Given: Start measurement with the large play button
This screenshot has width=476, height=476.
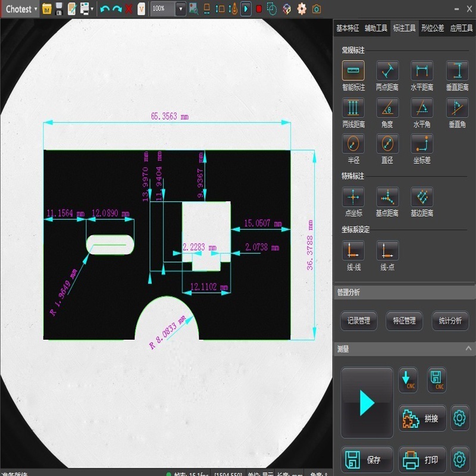Looking at the screenshot, I should click(x=367, y=403).
